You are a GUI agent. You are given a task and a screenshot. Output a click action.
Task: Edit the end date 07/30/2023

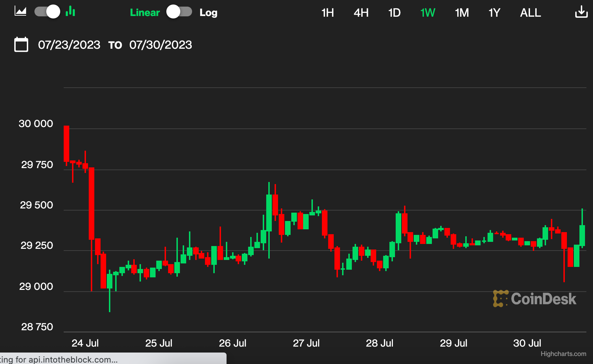click(161, 45)
